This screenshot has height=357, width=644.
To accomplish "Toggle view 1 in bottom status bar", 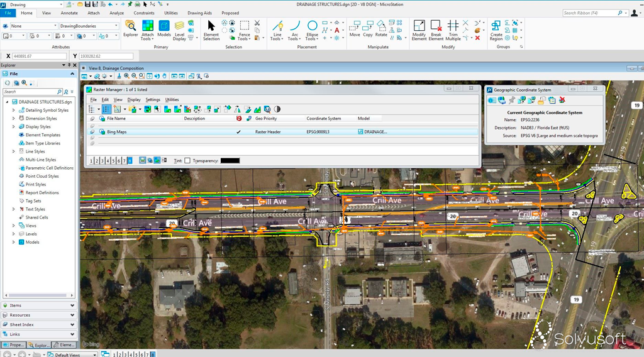I will tap(114, 354).
